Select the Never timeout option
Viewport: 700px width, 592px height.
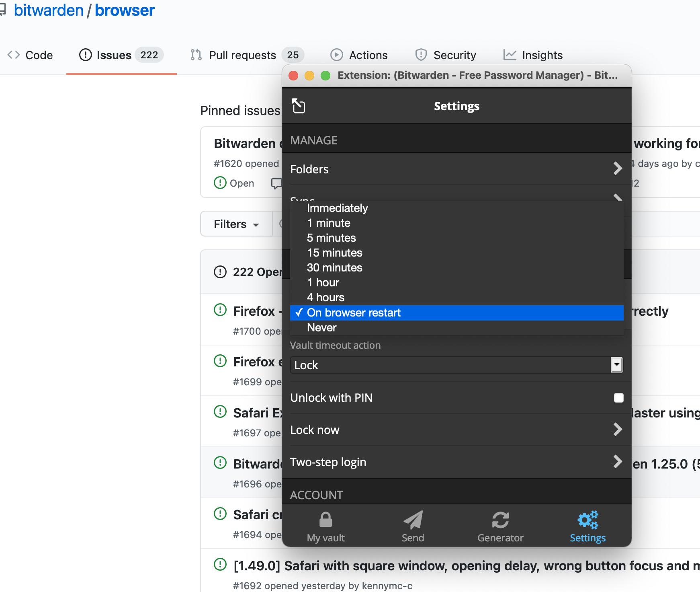click(x=321, y=327)
